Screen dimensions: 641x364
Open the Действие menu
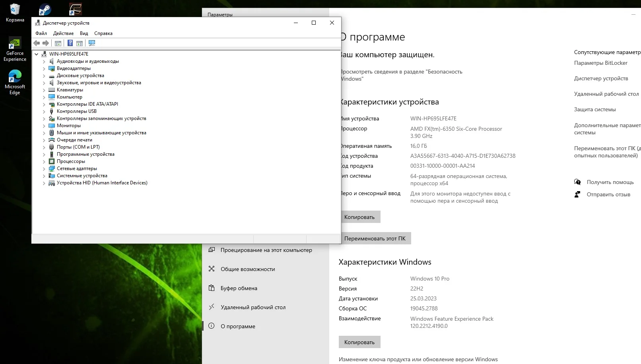(63, 33)
